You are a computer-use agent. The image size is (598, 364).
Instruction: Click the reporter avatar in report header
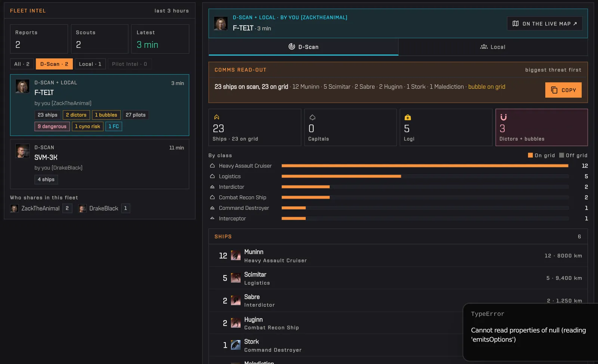(x=221, y=23)
